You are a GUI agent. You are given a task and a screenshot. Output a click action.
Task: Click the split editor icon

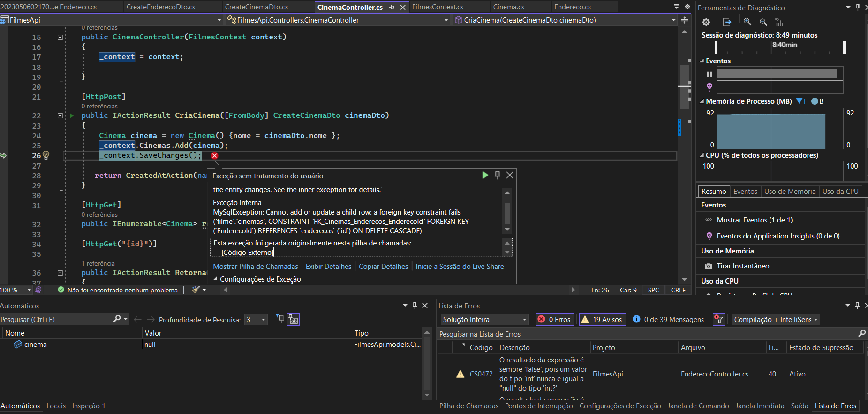click(x=685, y=20)
